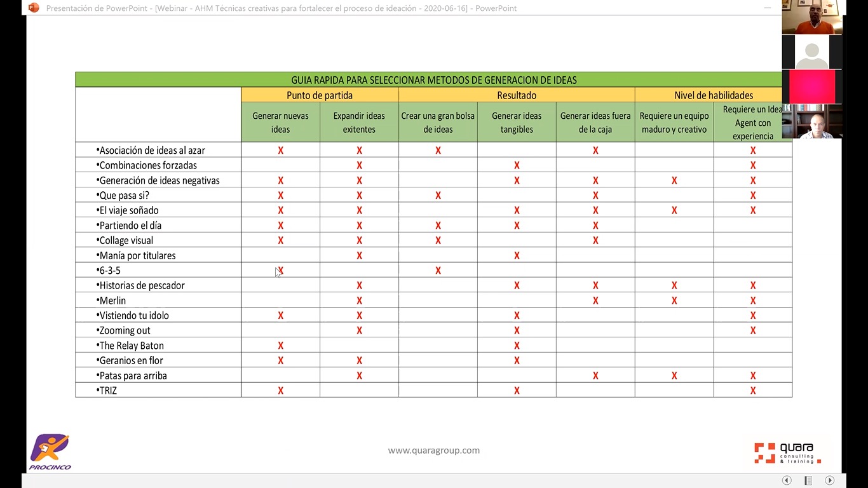Click the 'Patas para arriba' row label
868x488 pixels.
click(132, 376)
